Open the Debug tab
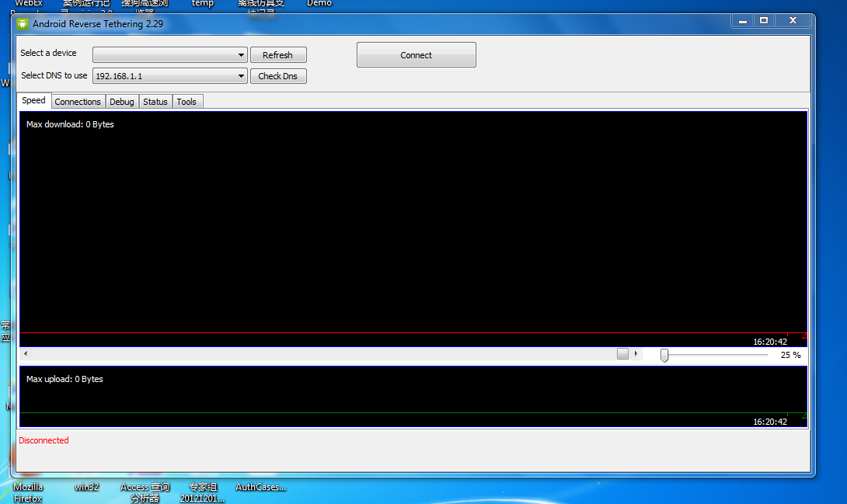847x504 pixels. [121, 102]
